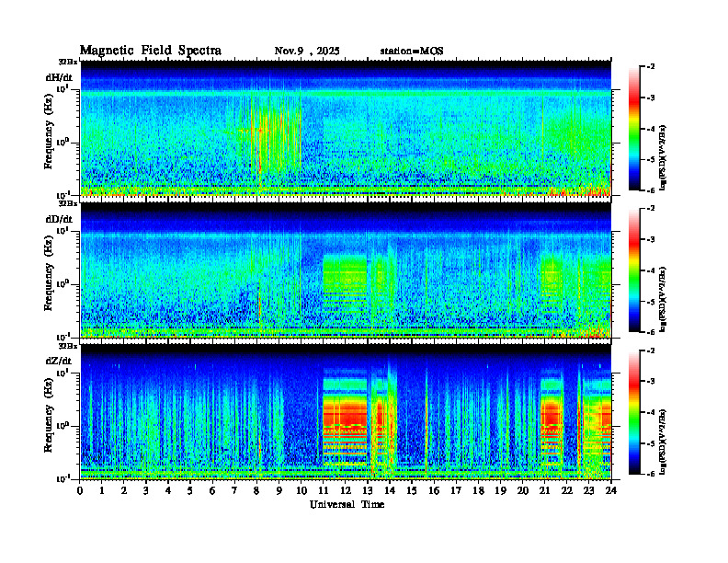The width and height of the screenshot is (728, 563).
Task: Click inside the dH/dt spectrogram plot
Action: [346, 128]
